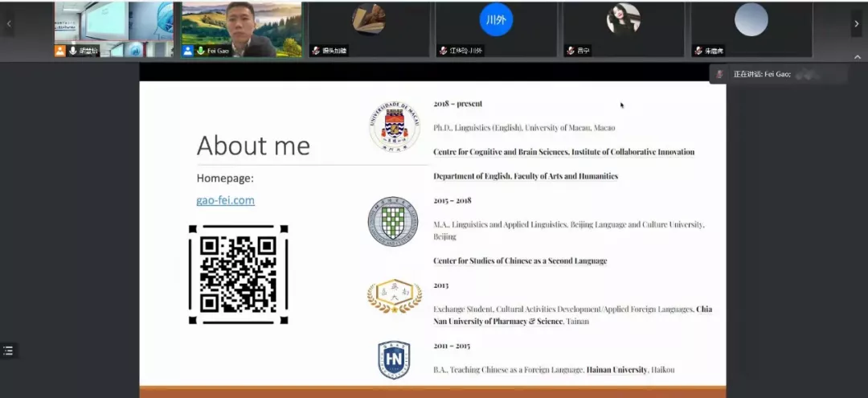Open the gao-fei.com homepage link
Image resolution: width=868 pixels, height=398 pixels.
tap(225, 200)
